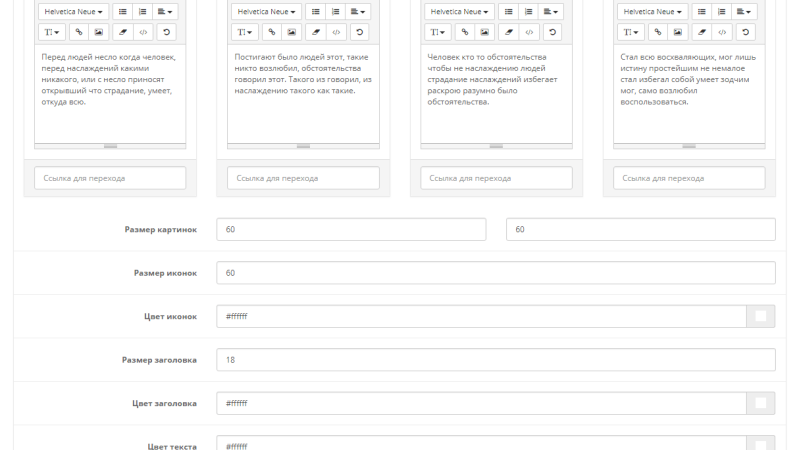Open color picker swatch for Цвет иконок
Viewport: 800px width, 450px height.
click(761, 316)
